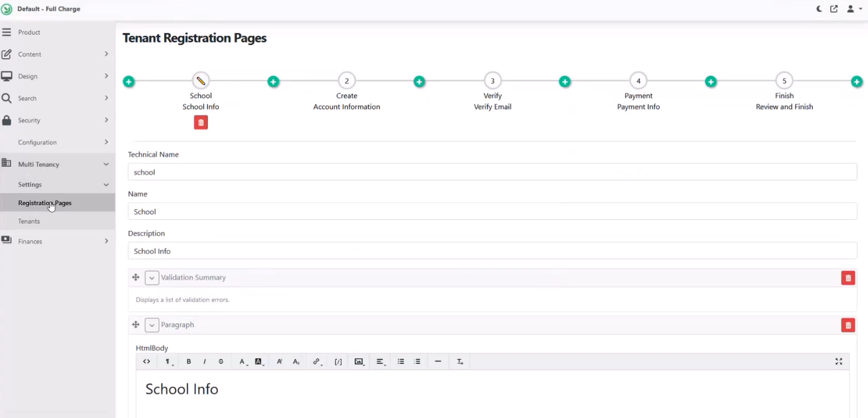Add a step between Verify and Payment
868x418 pixels.
click(x=565, y=82)
